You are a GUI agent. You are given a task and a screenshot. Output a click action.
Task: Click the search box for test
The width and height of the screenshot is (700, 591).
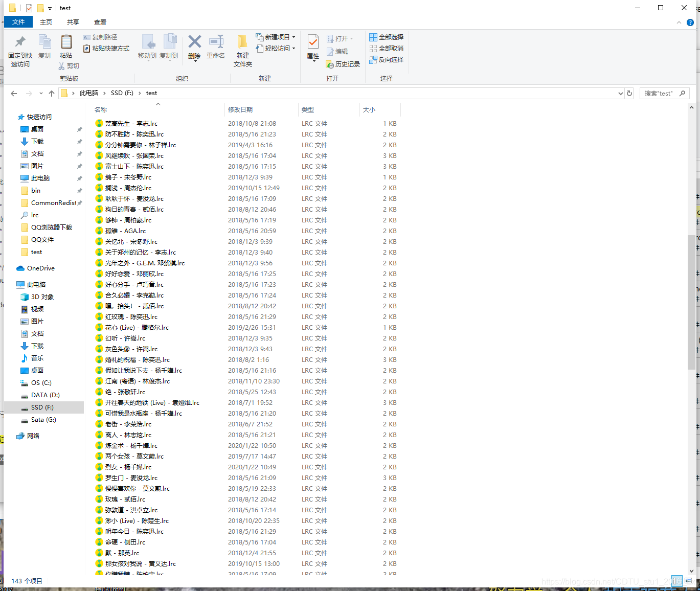(665, 94)
